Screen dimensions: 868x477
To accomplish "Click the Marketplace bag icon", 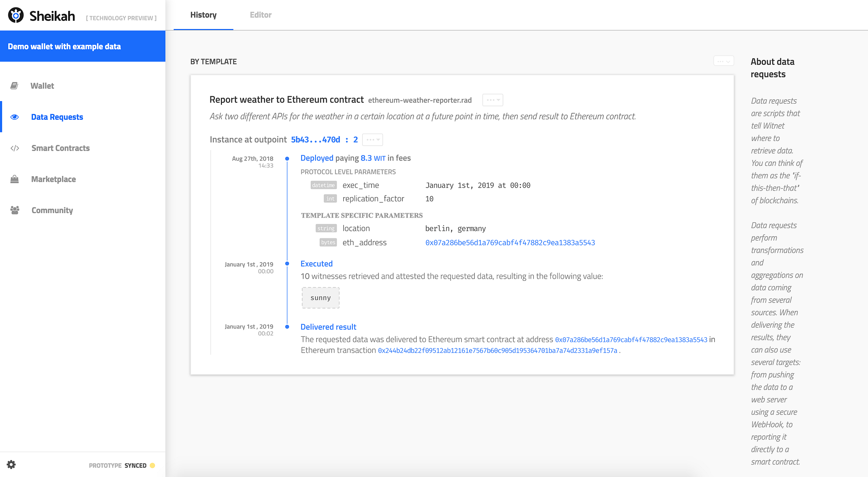I will [x=15, y=179].
